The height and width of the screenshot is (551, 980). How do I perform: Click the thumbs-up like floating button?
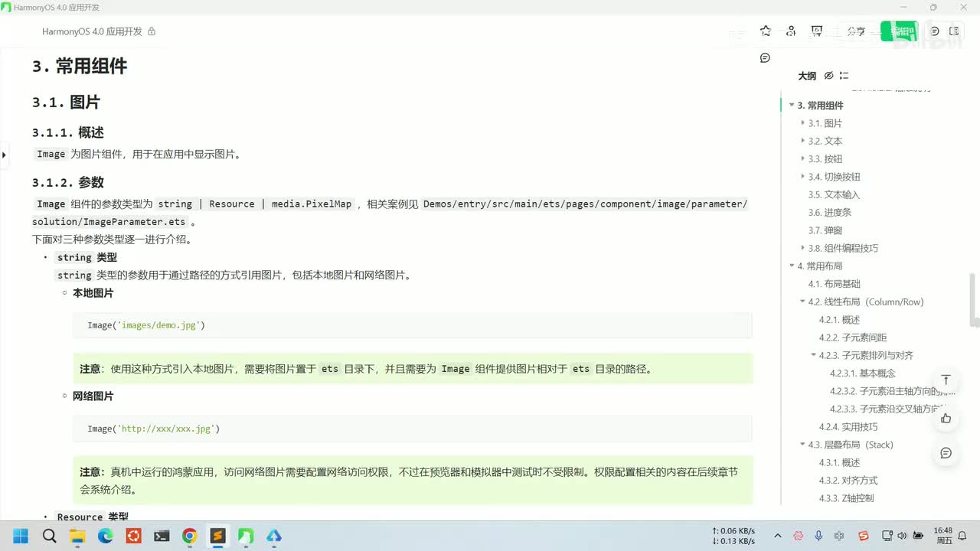[x=946, y=418]
